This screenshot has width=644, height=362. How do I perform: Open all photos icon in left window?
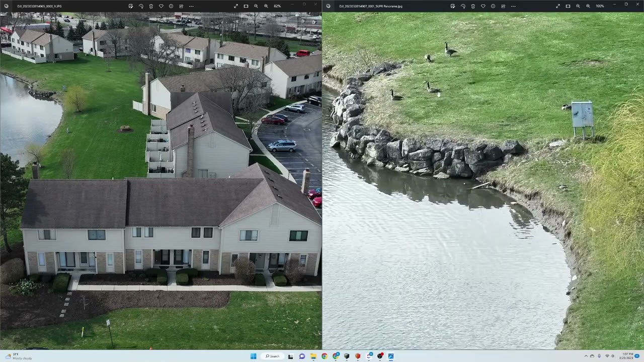[x=6, y=6]
